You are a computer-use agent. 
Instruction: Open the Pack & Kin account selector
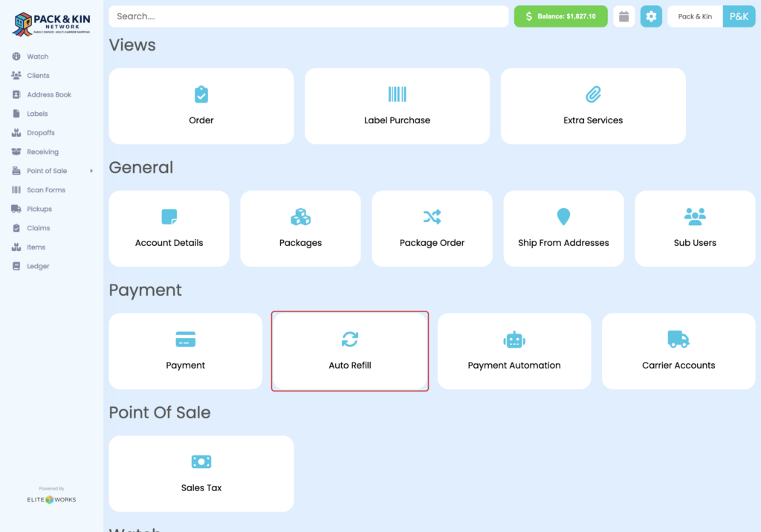click(694, 16)
